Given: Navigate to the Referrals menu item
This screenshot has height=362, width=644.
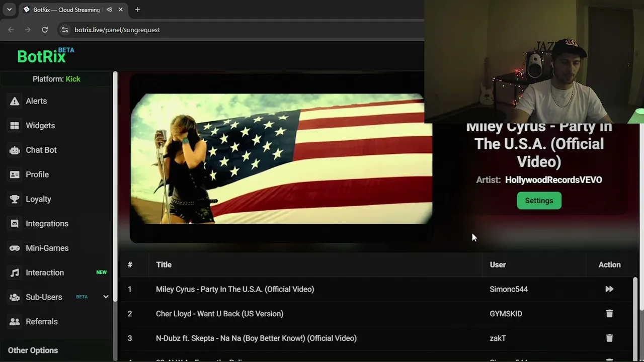Looking at the screenshot, I should coord(42,322).
